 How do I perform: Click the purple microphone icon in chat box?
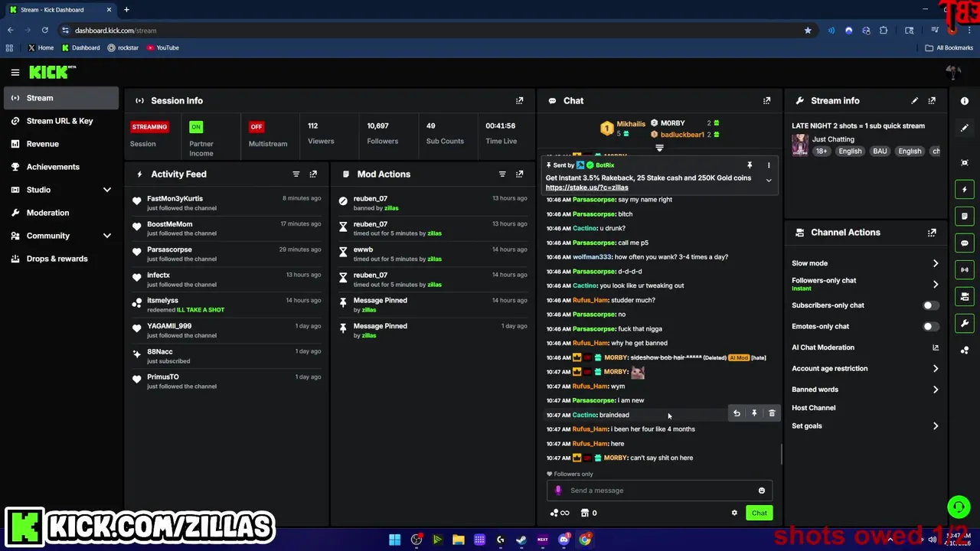click(558, 491)
